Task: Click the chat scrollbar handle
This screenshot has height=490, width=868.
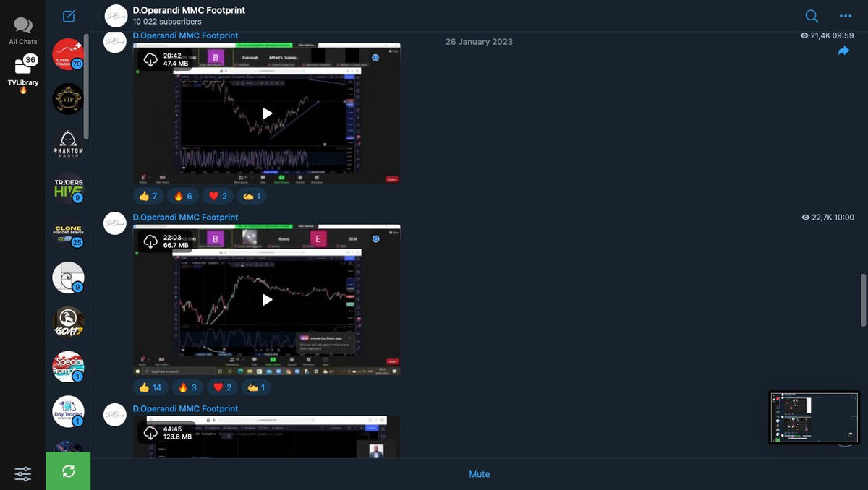Action: pyautogui.click(x=862, y=301)
